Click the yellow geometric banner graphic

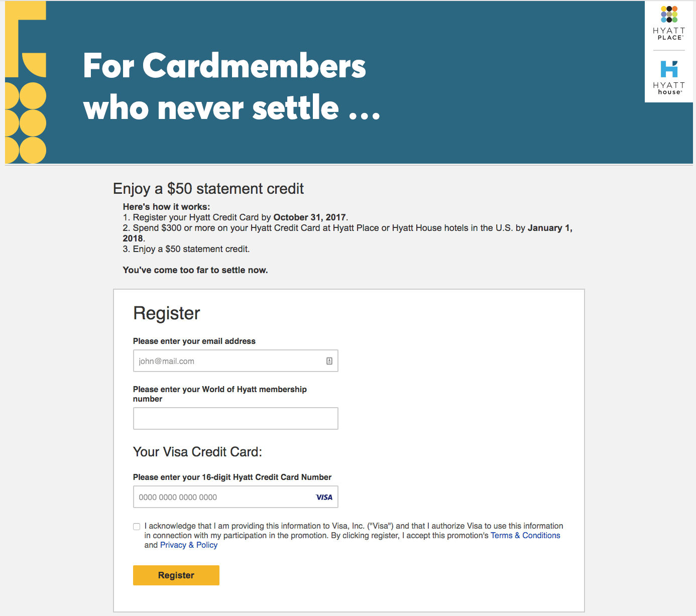click(26, 82)
